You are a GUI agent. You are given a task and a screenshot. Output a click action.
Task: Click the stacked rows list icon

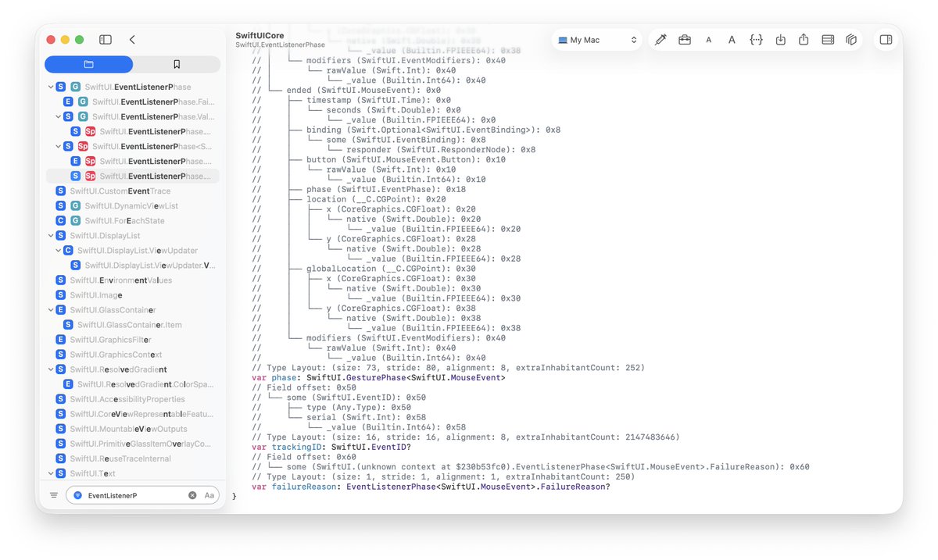click(828, 40)
